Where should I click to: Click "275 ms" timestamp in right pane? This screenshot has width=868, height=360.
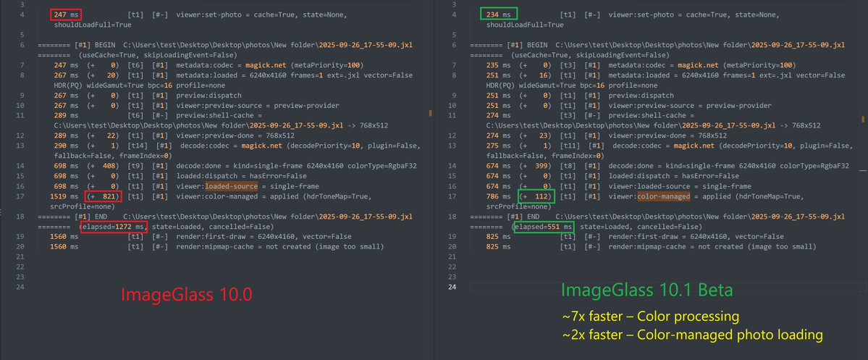[497, 146]
